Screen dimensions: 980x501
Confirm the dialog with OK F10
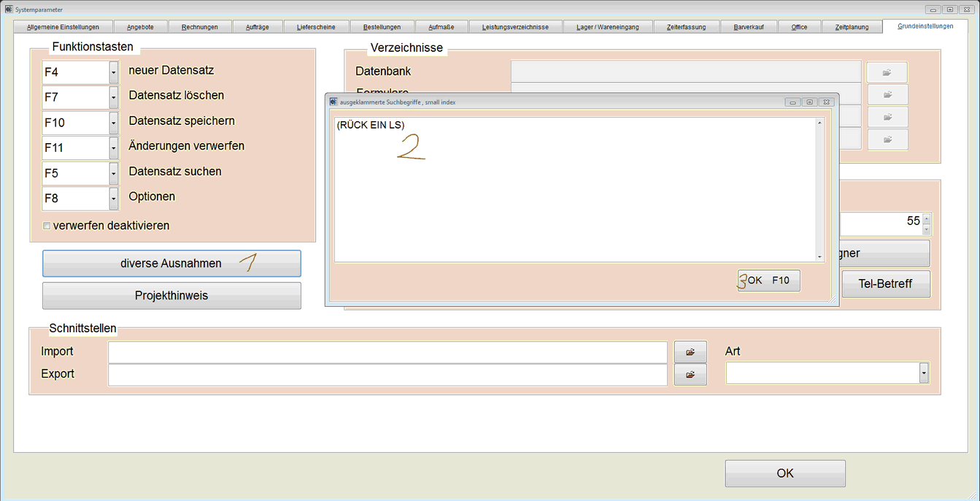(x=769, y=280)
